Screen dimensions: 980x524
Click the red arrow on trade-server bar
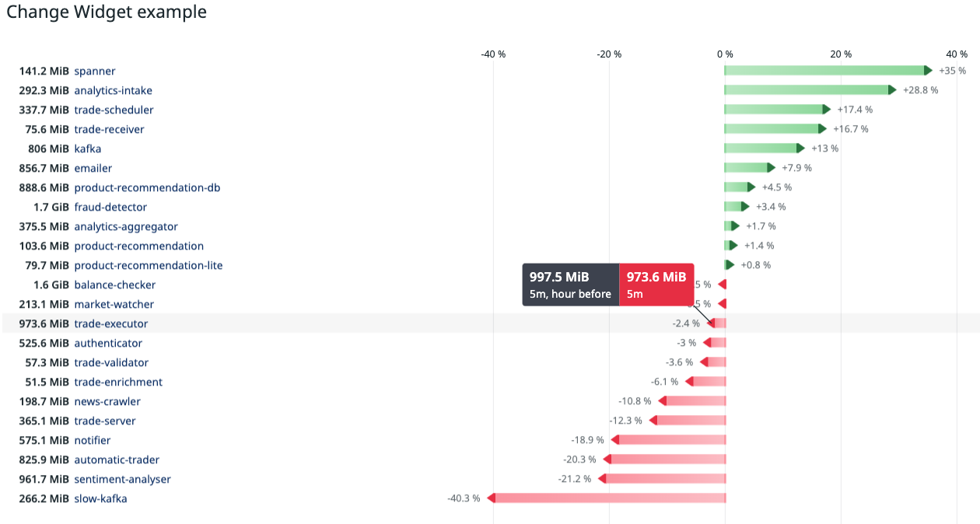click(653, 421)
